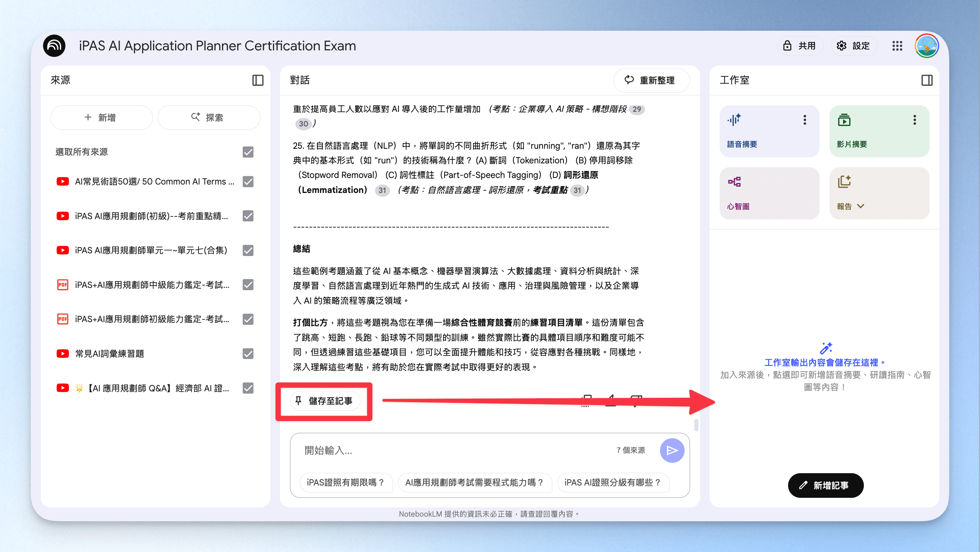The height and width of the screenshot is (552, 980).
Task: Collapse the 來源 sources panel icon
Action: (x=258, y=80)
